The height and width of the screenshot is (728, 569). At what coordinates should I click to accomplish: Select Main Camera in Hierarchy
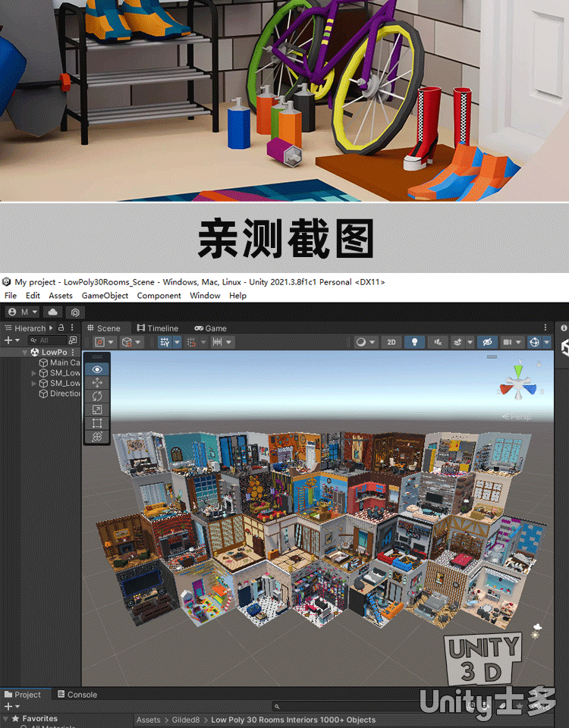[64, 362]
